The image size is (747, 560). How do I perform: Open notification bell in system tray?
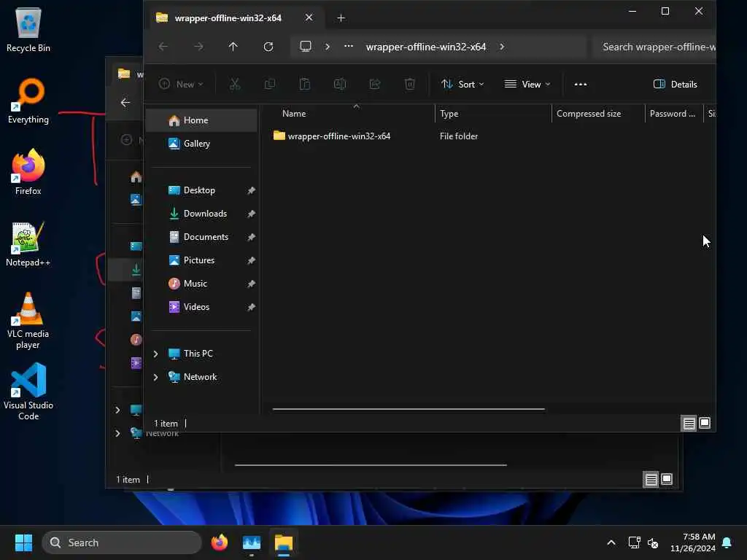point(727,542)
